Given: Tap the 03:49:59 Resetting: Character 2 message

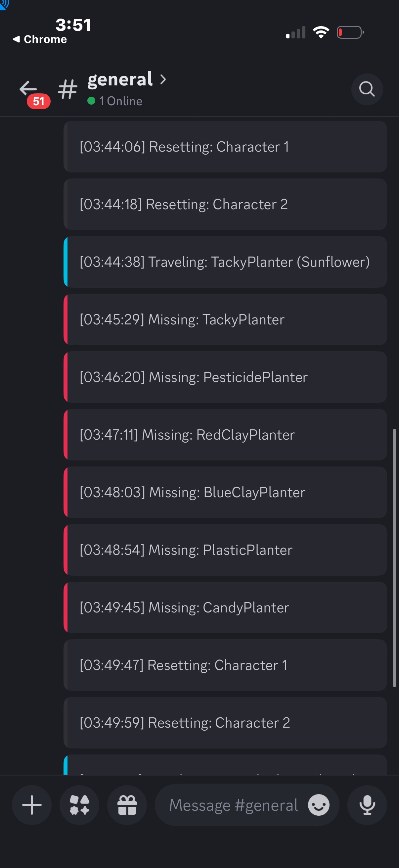Looking at the screenshot, I should coord(225,723).
